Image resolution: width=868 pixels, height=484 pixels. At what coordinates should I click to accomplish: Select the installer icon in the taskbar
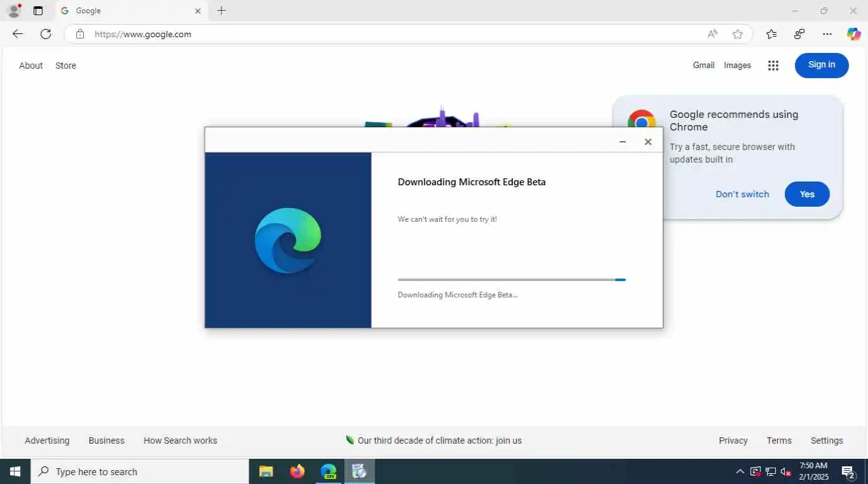click(360, 471)
